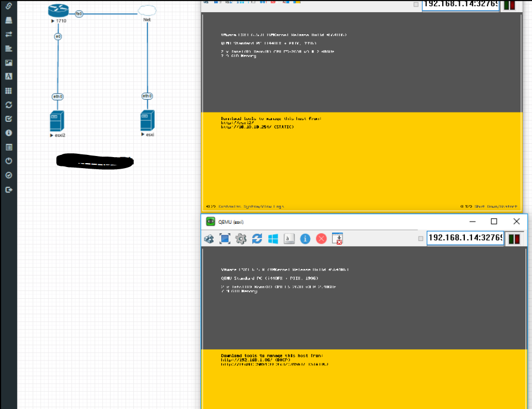Image resolution: width=532 pixels, height=409 pixels.
Task: Refresh screen in QEMU (esxi) viewer
Action: click(x=257, y=239)
